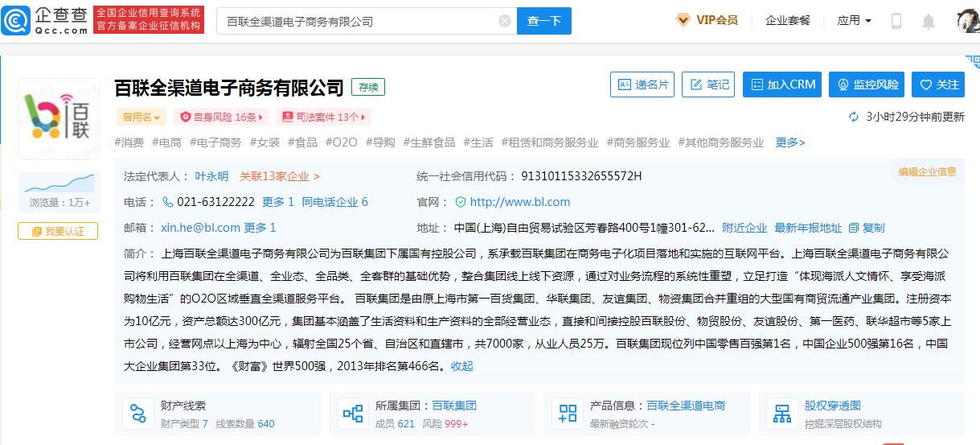Select the #消费 tag
This screenshot has height=445, width=980.
[129, 142]
